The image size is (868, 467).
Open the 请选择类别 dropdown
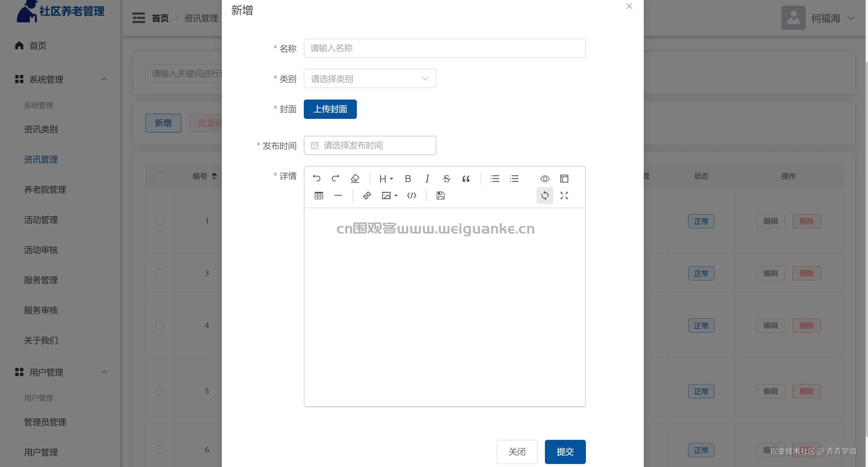click(370, 78)
